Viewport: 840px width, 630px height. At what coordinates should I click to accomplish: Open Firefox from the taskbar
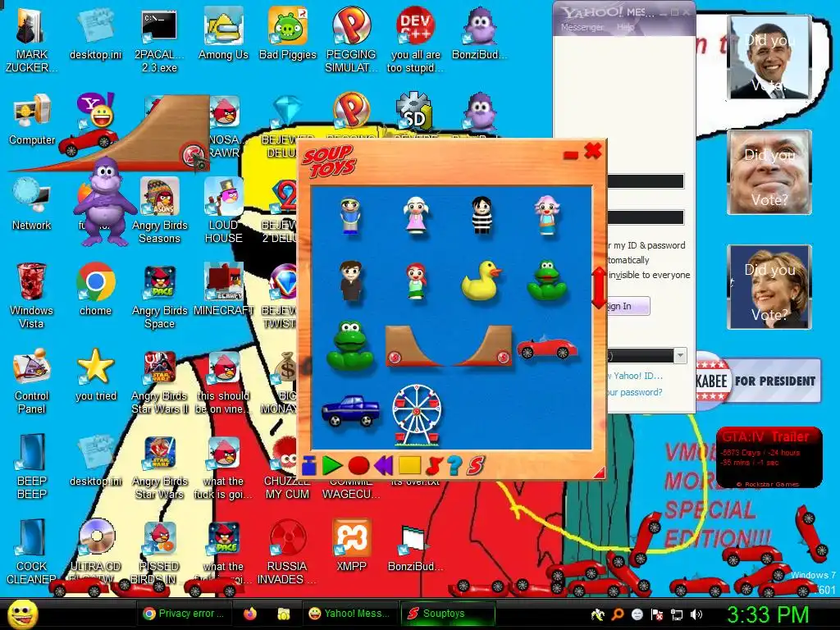(250, 614)
